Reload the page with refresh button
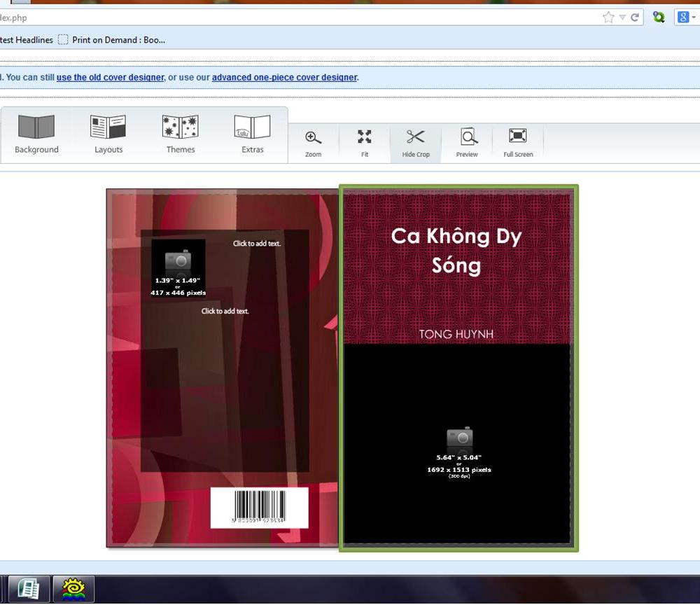Screen dimensions: 700x605 click(635, 18)
